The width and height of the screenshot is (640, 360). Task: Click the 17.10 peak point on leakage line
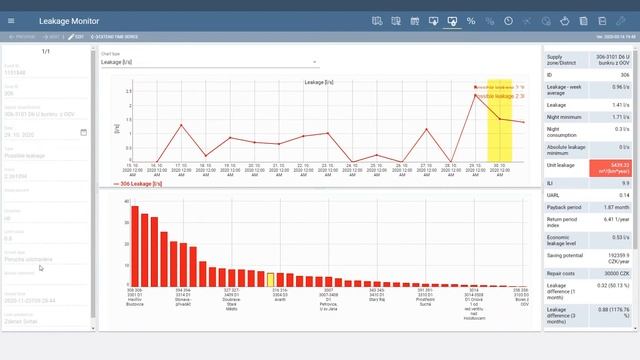(x=181, y=125)
